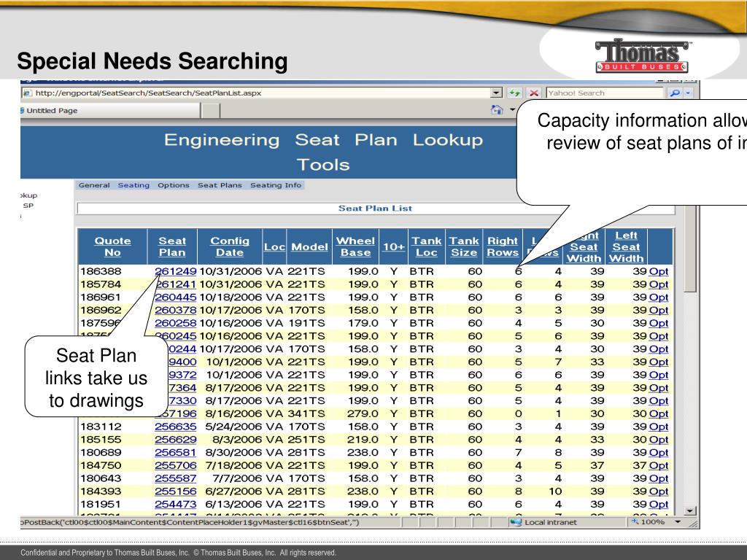
Task: Click Opt link for quote 180689
Action: (x=659, y=452)
